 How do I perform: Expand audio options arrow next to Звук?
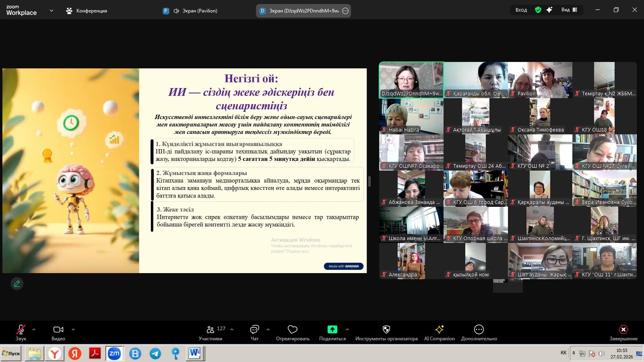[x=34, y=329]
